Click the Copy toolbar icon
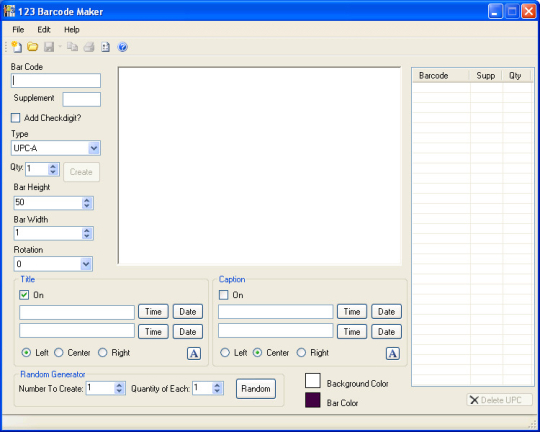 [x=72, y=47]
